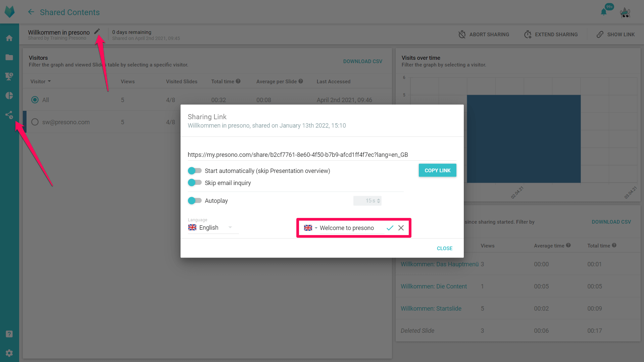Image resolution: width=644 pixels, height=362 pixels.
Task: Open the Average per Slide help icon
Action: pyautogui.click(x=301, y=81)
